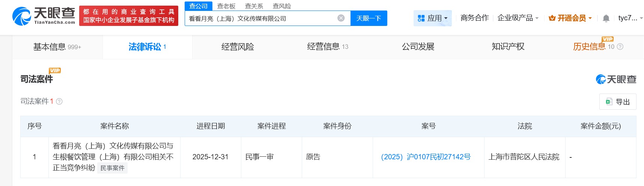Click the 上海市普陀区人民法院 cell
Screen dimensions: 644x186
[524, 157]
